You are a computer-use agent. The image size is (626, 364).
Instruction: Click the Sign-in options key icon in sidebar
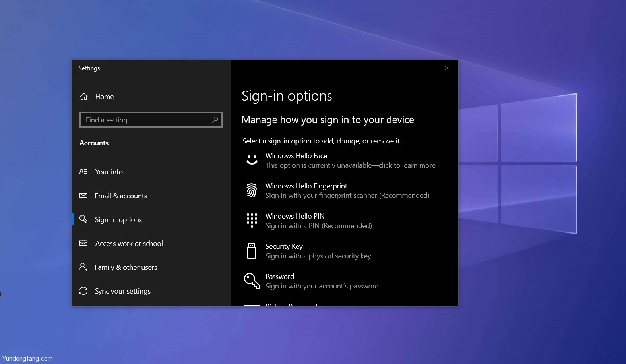[83, 219]
